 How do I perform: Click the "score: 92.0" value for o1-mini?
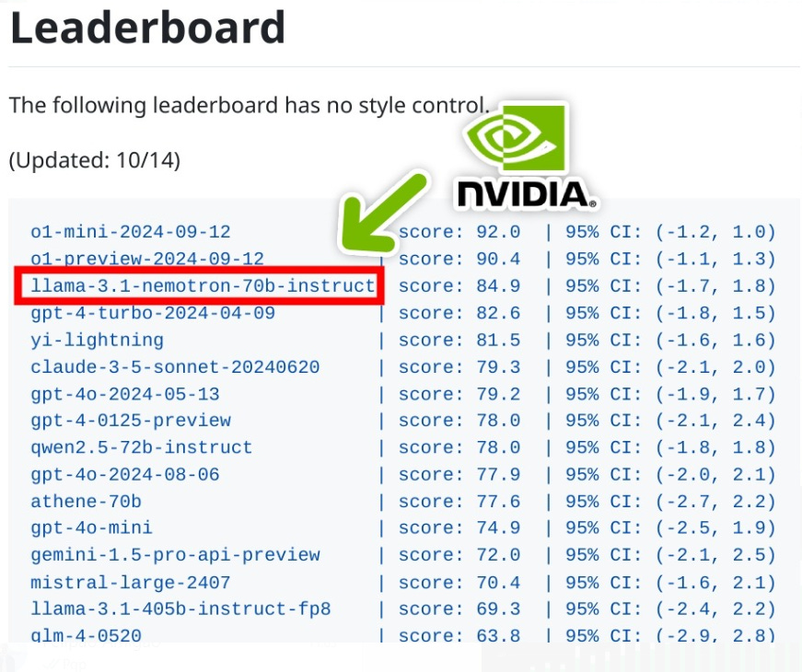coord(459,232)
